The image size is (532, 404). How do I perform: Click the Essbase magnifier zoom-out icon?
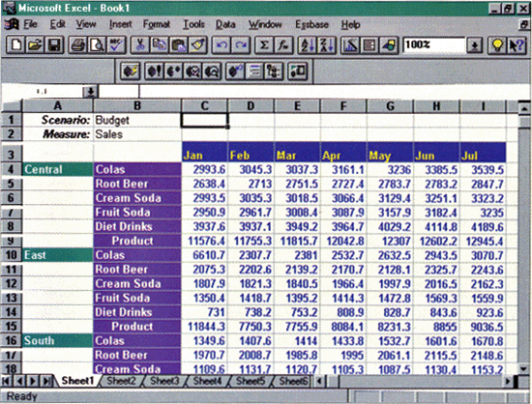point(212,72)
